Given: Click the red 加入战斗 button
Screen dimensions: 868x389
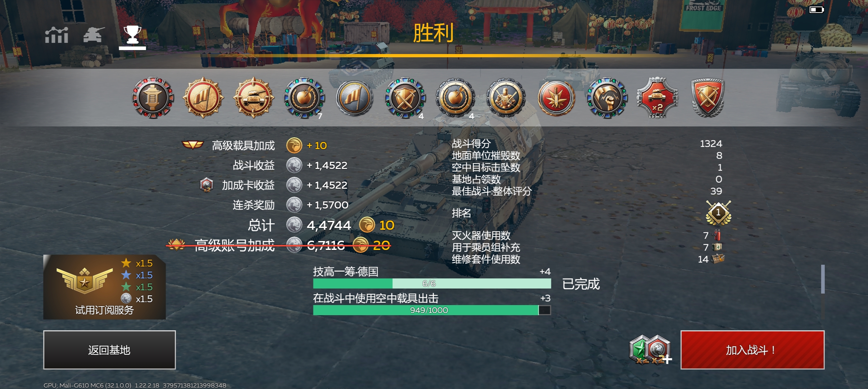Looking at the screenshot, I should click(752, 350).
